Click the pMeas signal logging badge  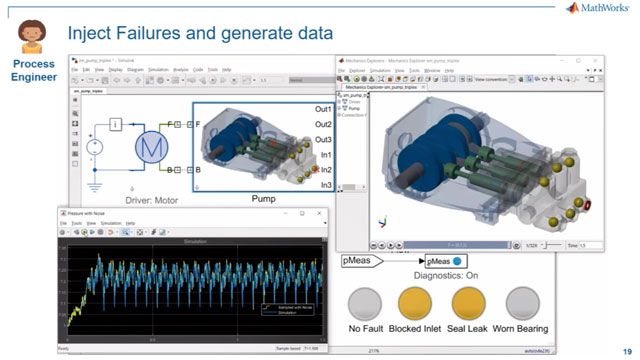457,261
